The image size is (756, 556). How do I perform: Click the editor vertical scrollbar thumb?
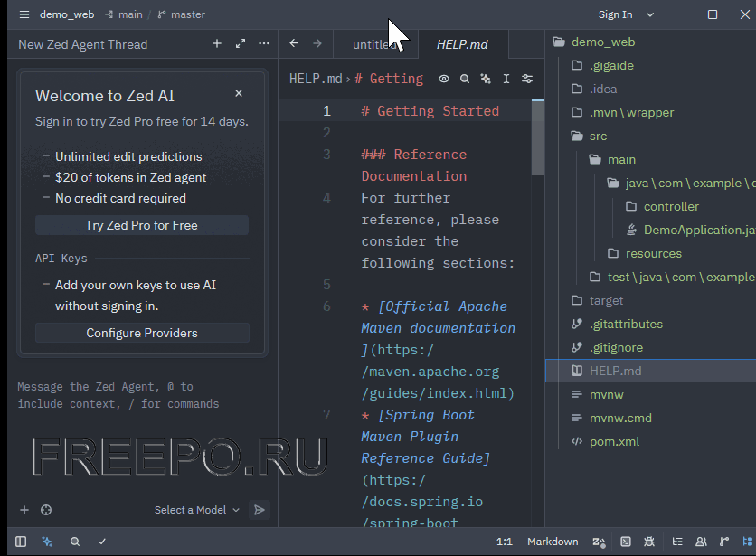point(537,137)
